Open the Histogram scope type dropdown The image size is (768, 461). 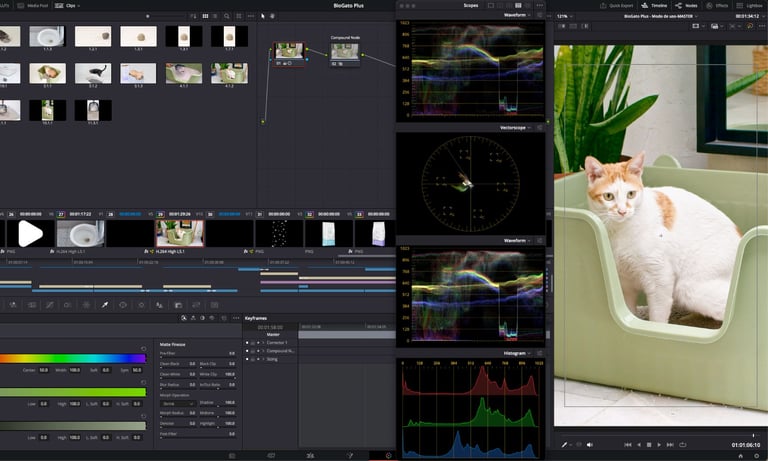[x=517, y=353]
